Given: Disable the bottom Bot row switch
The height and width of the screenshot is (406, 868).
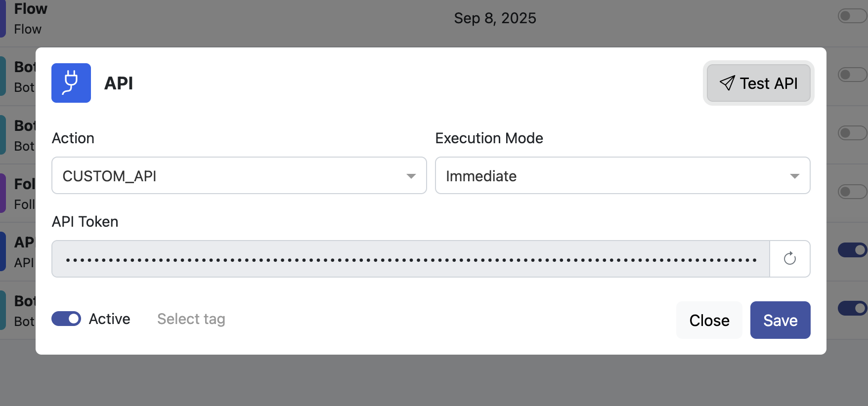Looking at the screenshot, I should [x=852, y=308].
